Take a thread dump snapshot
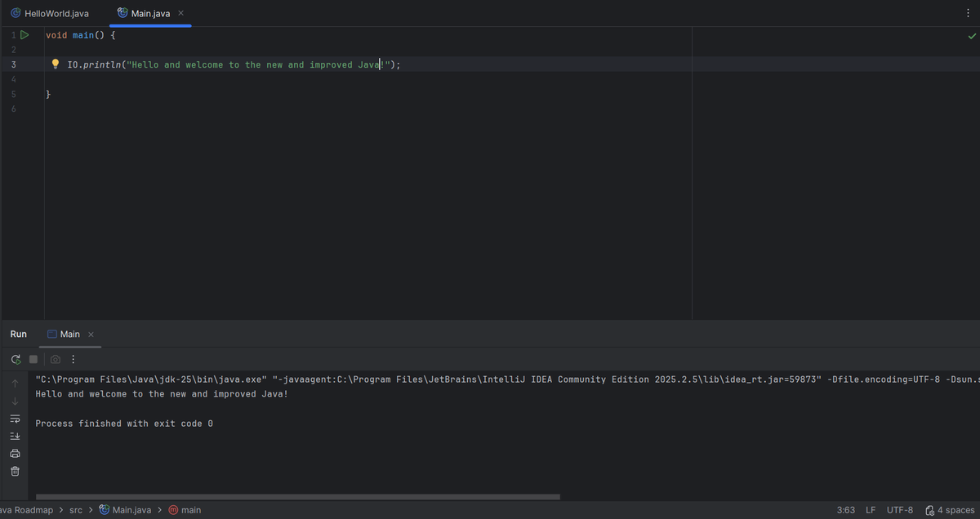The width and height of the screenshot is (980, 519). pos(54,358)
